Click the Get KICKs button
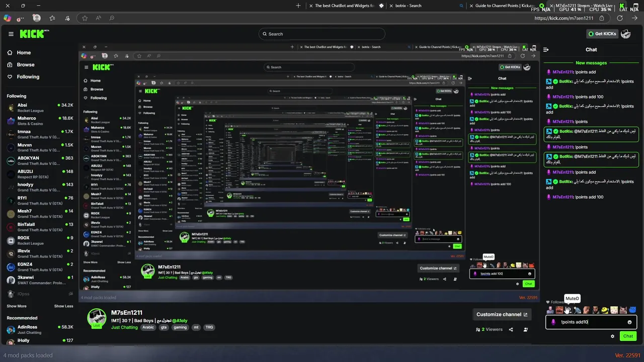644x362 pixels. point(602,34)
